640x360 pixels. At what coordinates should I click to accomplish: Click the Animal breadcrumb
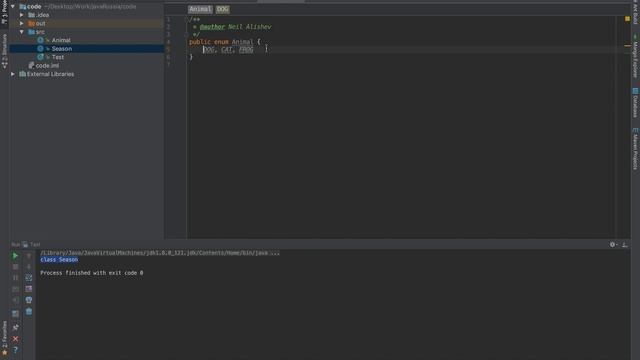coord(200,9)
